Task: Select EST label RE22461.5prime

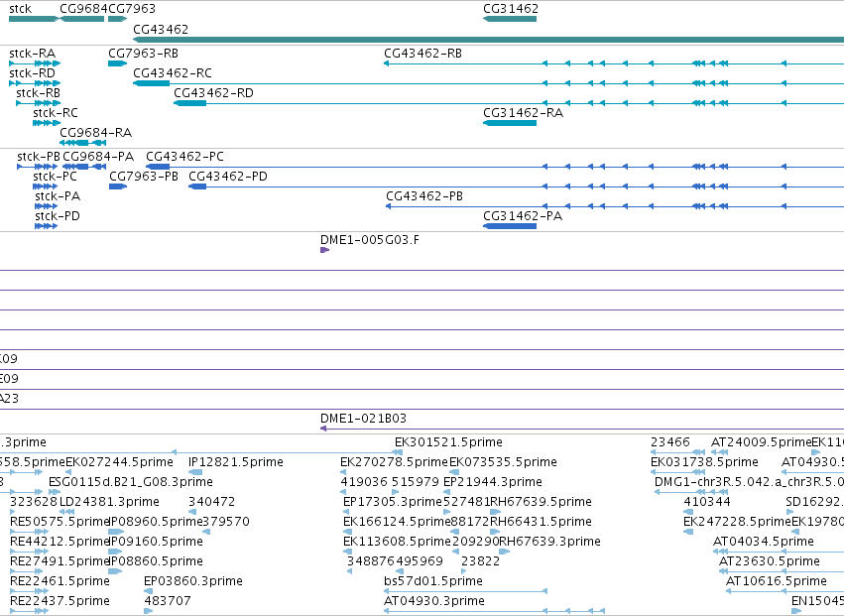Action: click(x=60, y=581)
